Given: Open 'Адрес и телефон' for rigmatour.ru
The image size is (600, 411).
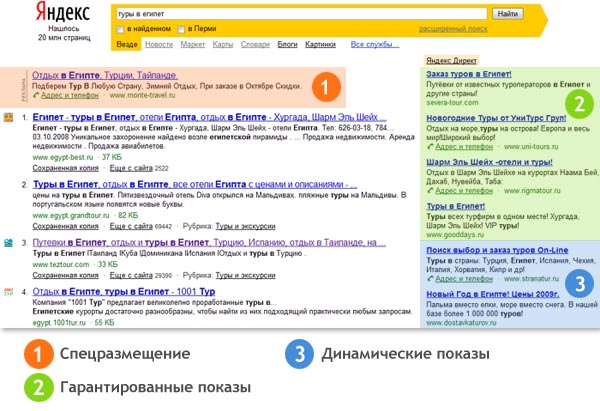Looking at the screenshot, I should tap(464, 190).
